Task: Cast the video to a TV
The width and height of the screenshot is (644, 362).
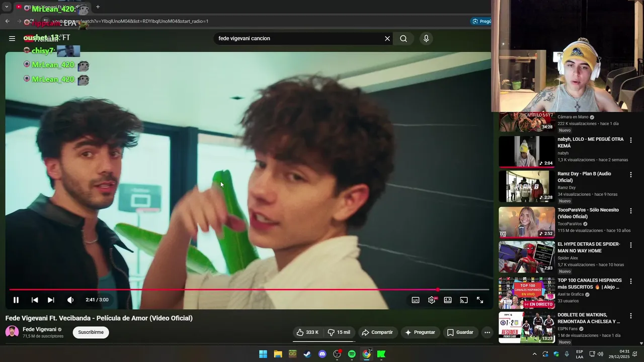Action: 464,300
